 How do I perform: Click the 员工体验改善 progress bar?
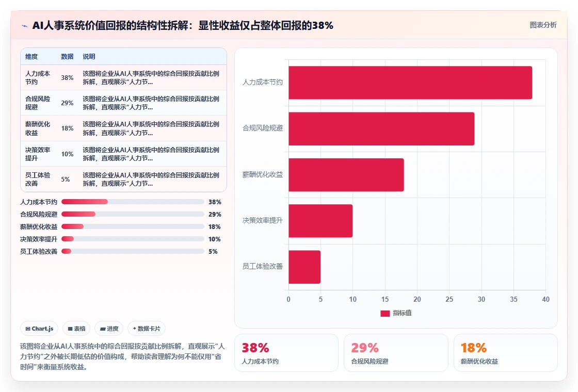coord(133,251)
